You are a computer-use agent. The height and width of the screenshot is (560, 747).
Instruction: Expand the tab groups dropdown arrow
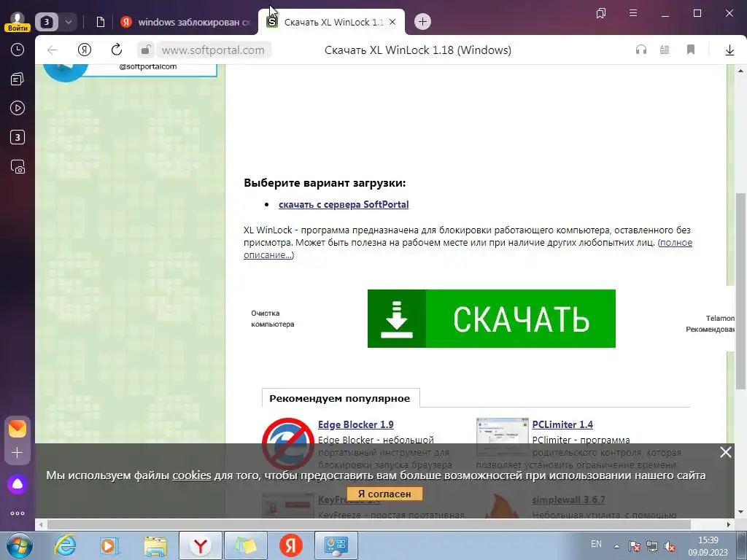coord(68,22)
